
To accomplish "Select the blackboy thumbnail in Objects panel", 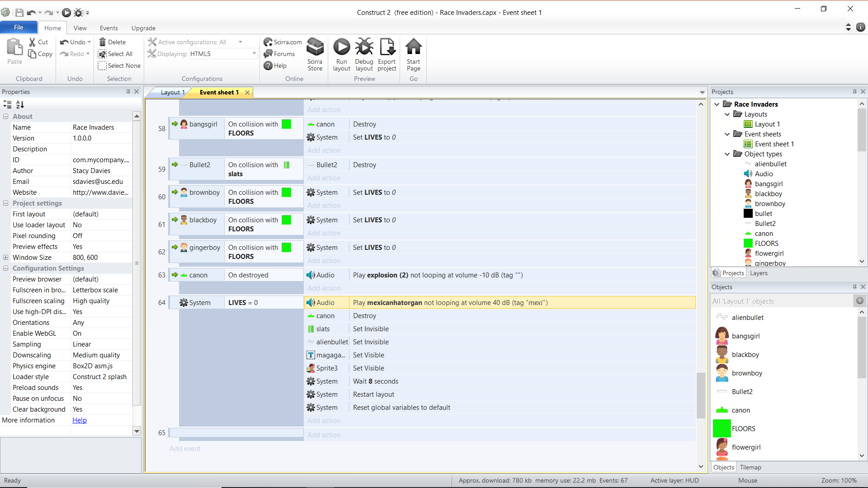I will [722, 355].
